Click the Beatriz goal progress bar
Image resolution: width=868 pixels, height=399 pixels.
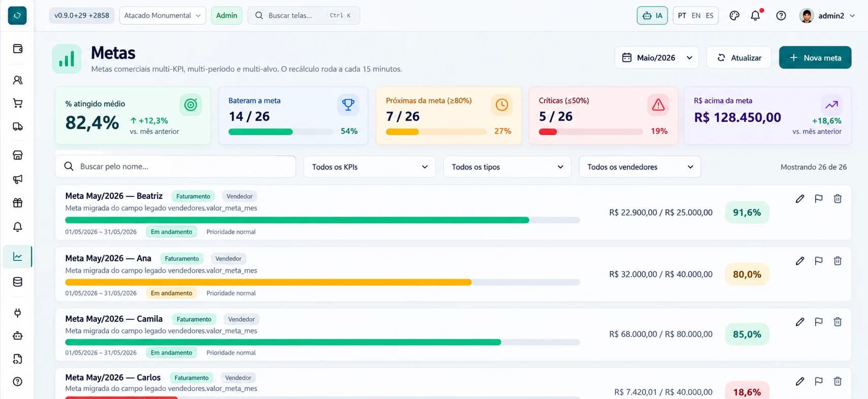[322, 220]
